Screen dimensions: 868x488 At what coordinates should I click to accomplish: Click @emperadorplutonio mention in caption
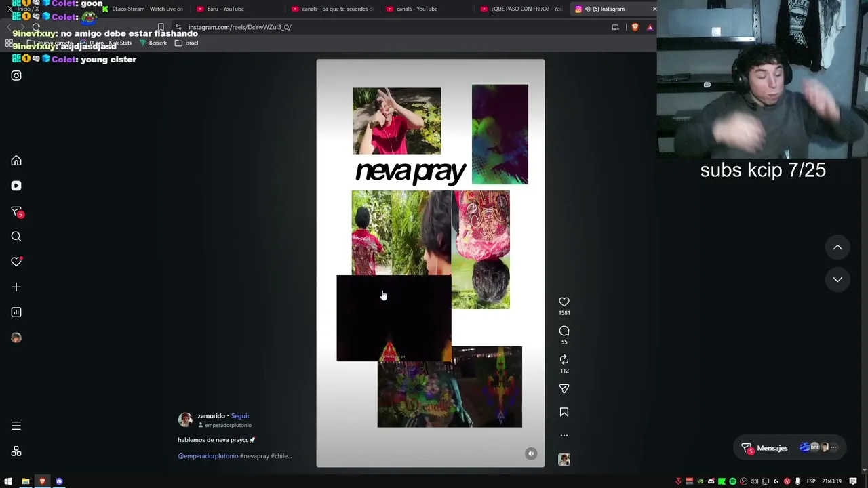pyautogui.click(x=208, y=456)
